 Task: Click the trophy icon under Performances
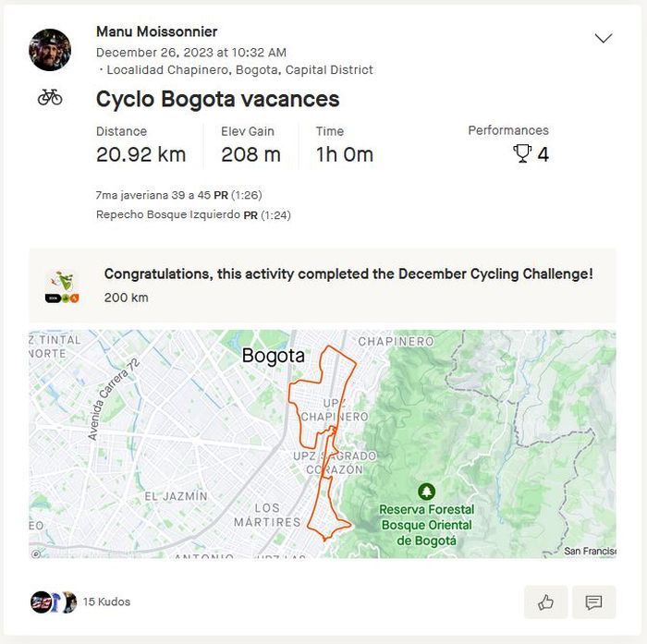(522, 154)
